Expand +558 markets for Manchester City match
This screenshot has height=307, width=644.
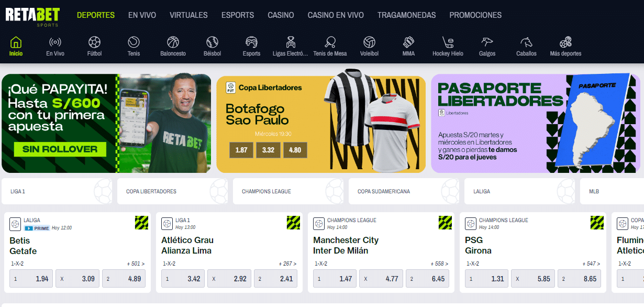439,264
